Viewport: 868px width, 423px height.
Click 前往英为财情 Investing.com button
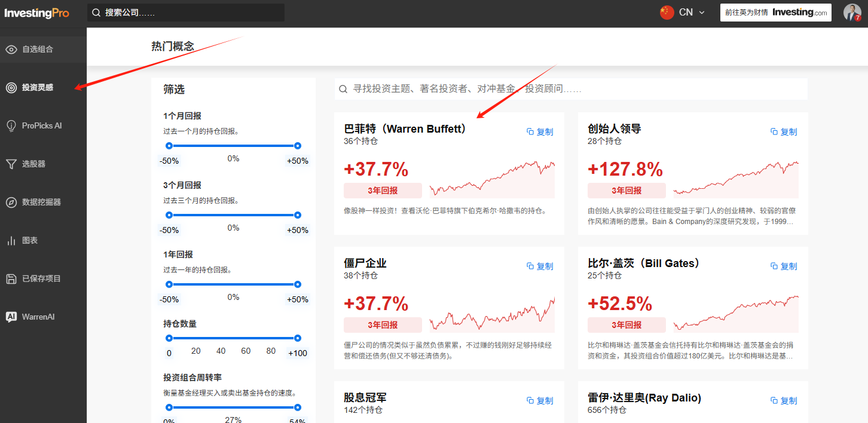coord(776,13)
